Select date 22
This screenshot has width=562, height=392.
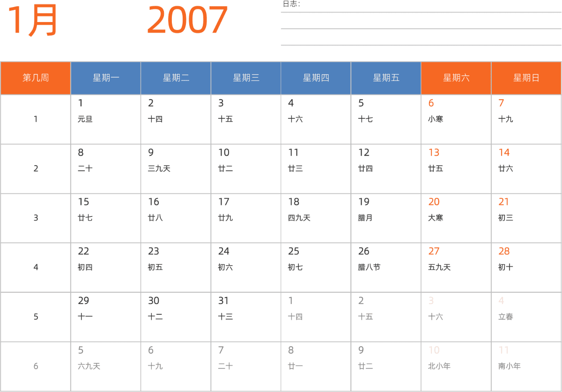(83, 251)
